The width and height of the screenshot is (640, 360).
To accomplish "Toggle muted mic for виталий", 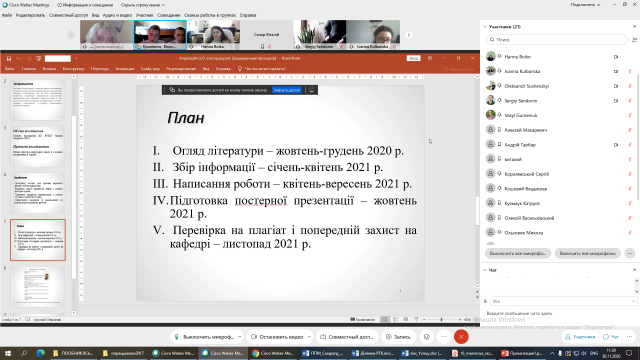I will tap(629, 159).
